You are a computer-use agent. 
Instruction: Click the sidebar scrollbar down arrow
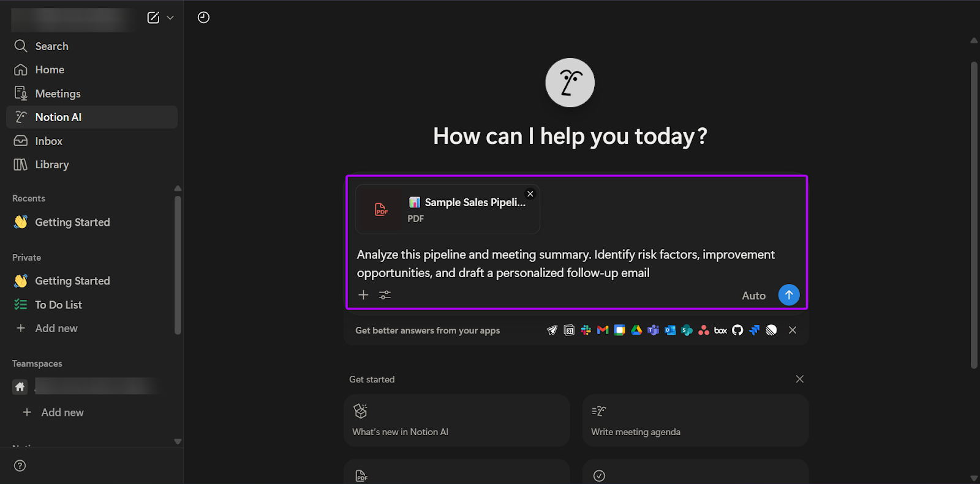pos(178,441)
